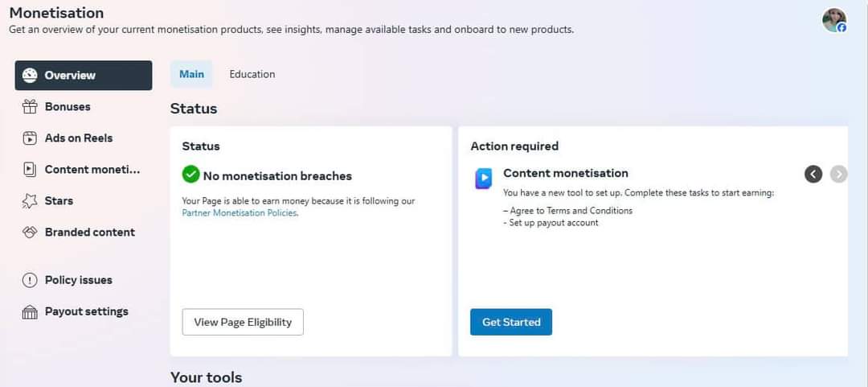Go to previous Action required card
868x387 pixels.
coord(813,174)
